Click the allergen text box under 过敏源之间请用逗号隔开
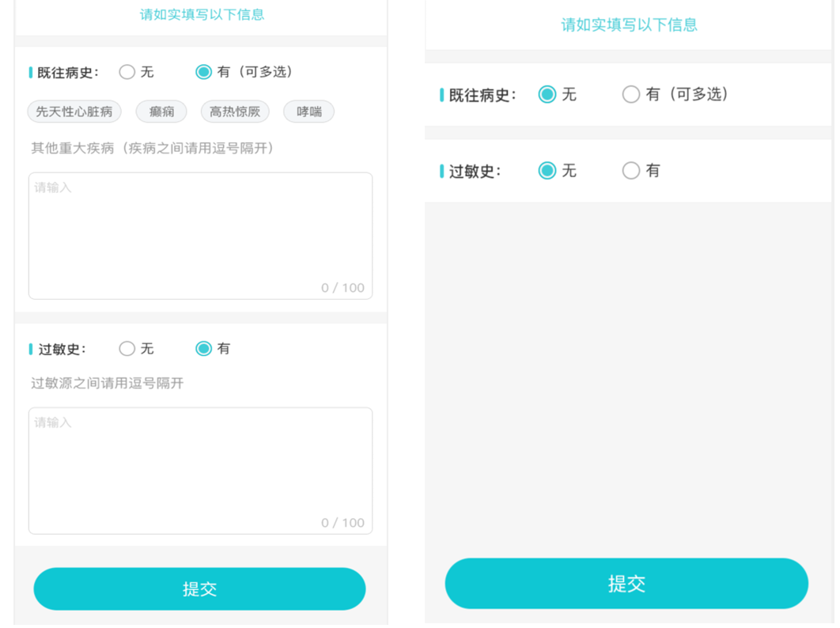Image resolution: width=840 pixels, height=628 pixels. coord(200,471)
